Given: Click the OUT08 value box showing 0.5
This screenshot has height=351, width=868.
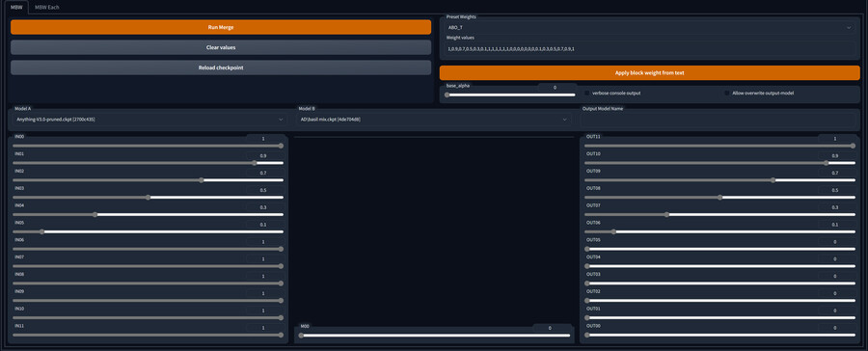Looking at the screenshot, I should (835, 190).
